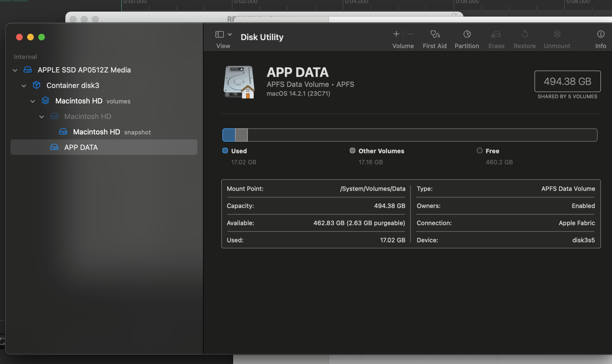The image size is (612, 364).
Task: Select Macintosh HD volumes row
Action: 104,101
